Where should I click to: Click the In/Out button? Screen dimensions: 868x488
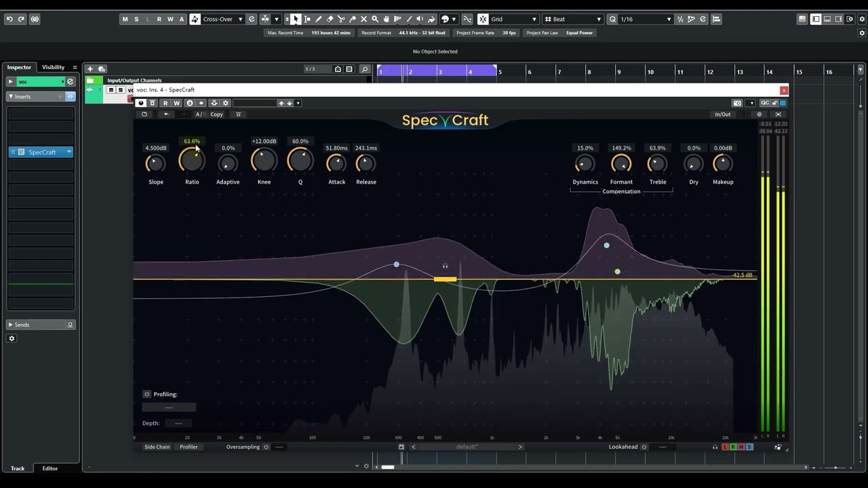coord(723,114)
